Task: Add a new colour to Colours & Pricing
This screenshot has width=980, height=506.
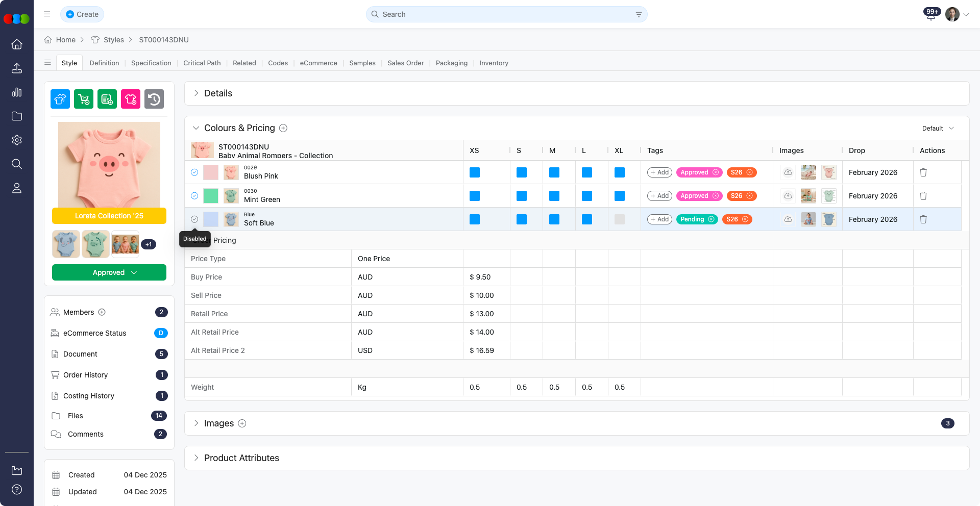Action: click(x=283, y=128)
